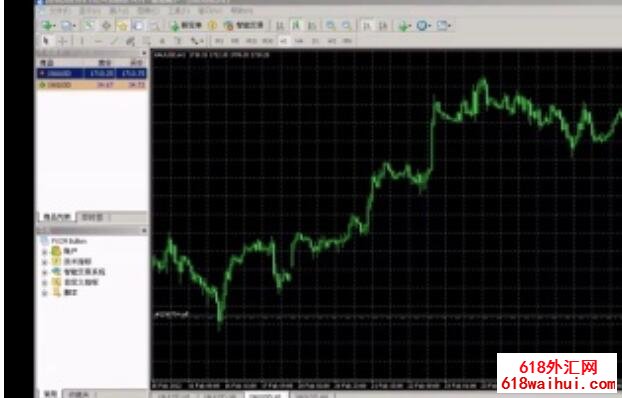
Task: Open a new chart window icon
Action: point(48,26)
